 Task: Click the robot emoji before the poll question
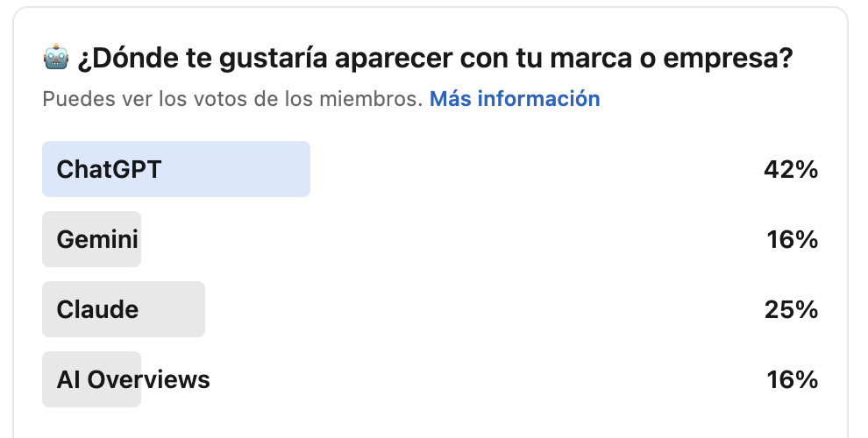[x=55, y=59]
